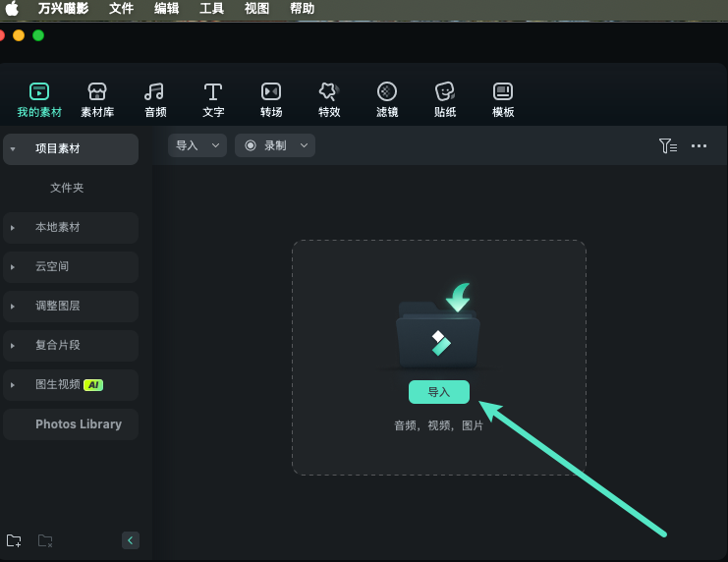Select Photos Library in the sidebar
728x562 pixels.
point(79,424)
